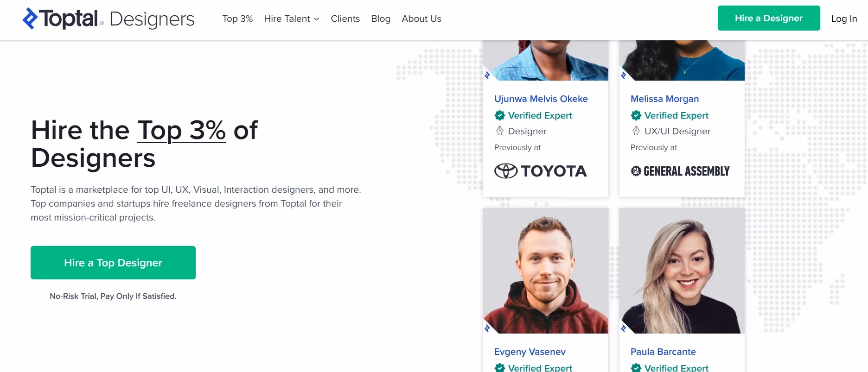Click the verified badge below Paula Barcante
Viewport: 868px width, 372px height.
tap(636, 367)
